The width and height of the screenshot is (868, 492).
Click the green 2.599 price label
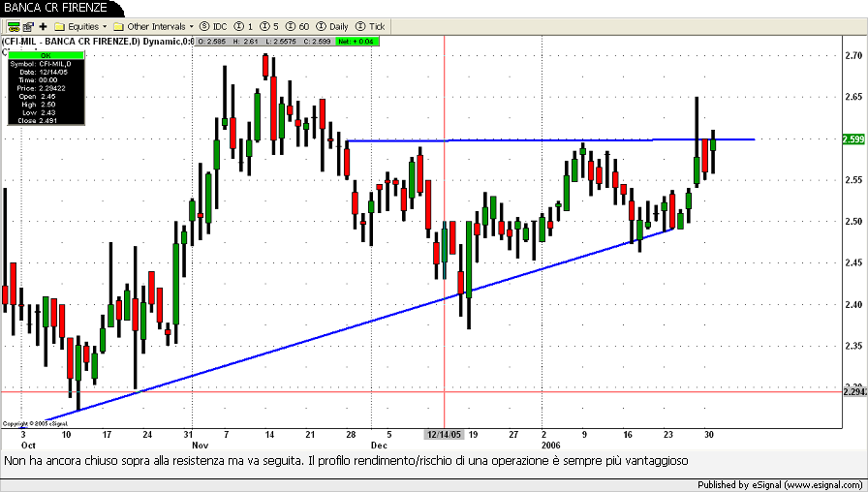click(853, 139)
